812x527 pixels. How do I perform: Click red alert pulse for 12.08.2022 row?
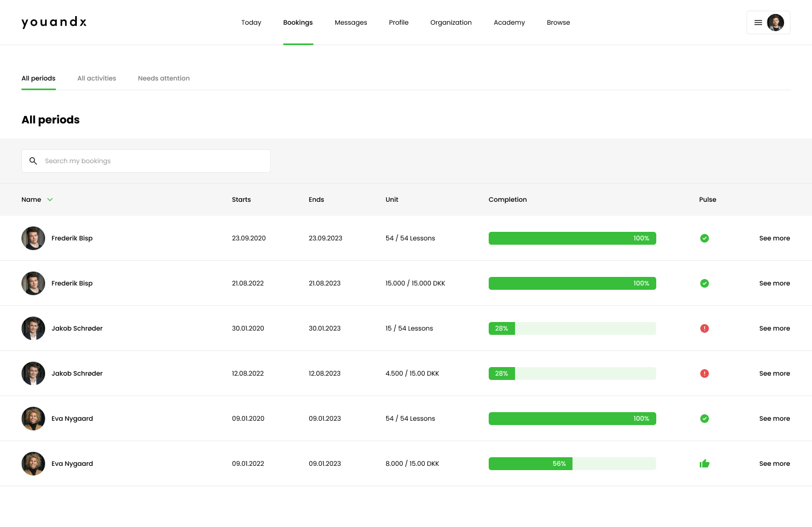(705, 374)
